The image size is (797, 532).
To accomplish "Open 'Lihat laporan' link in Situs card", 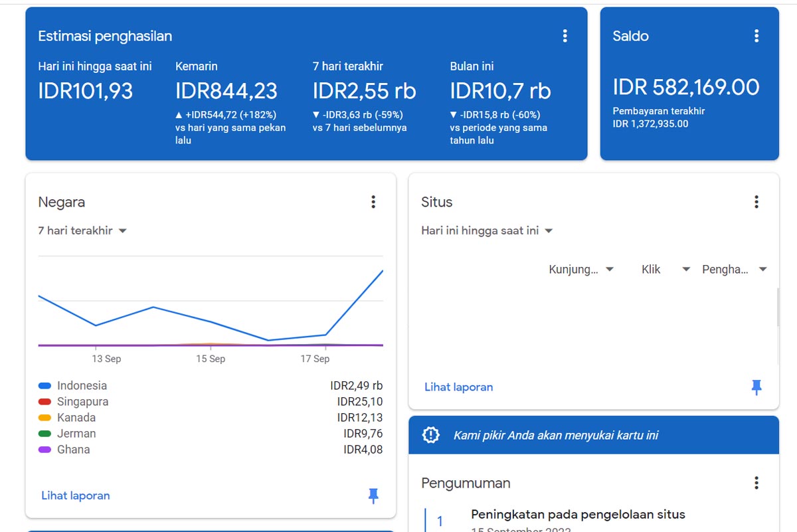I will (x=459, y=387).
